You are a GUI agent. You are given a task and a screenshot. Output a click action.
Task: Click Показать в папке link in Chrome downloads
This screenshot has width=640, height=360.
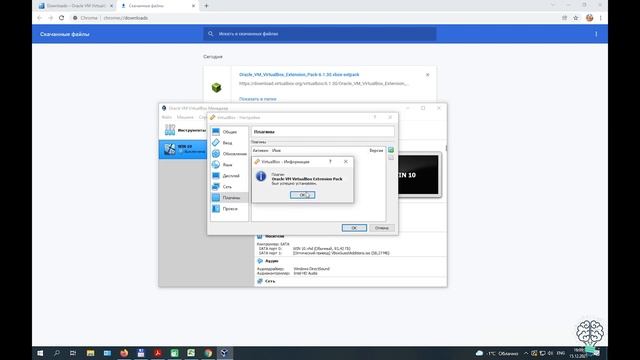tap(258, 99)
